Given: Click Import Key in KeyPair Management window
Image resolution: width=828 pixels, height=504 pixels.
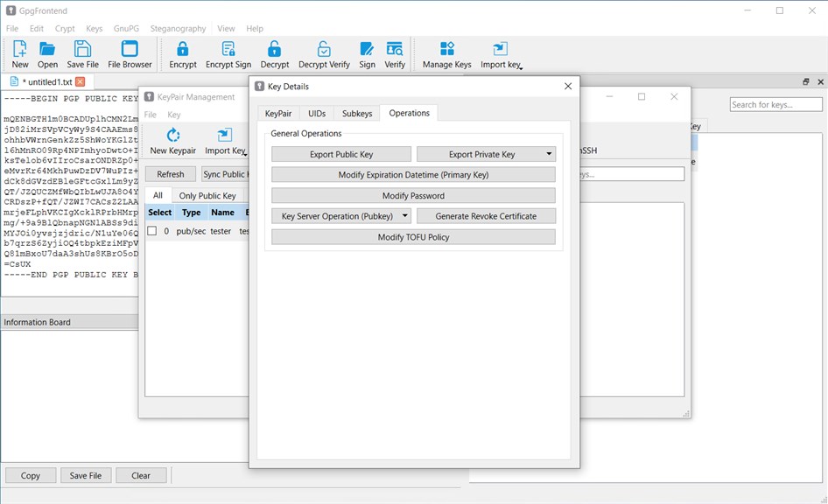Looking at the screenshot, I should [x=225, y=141].
